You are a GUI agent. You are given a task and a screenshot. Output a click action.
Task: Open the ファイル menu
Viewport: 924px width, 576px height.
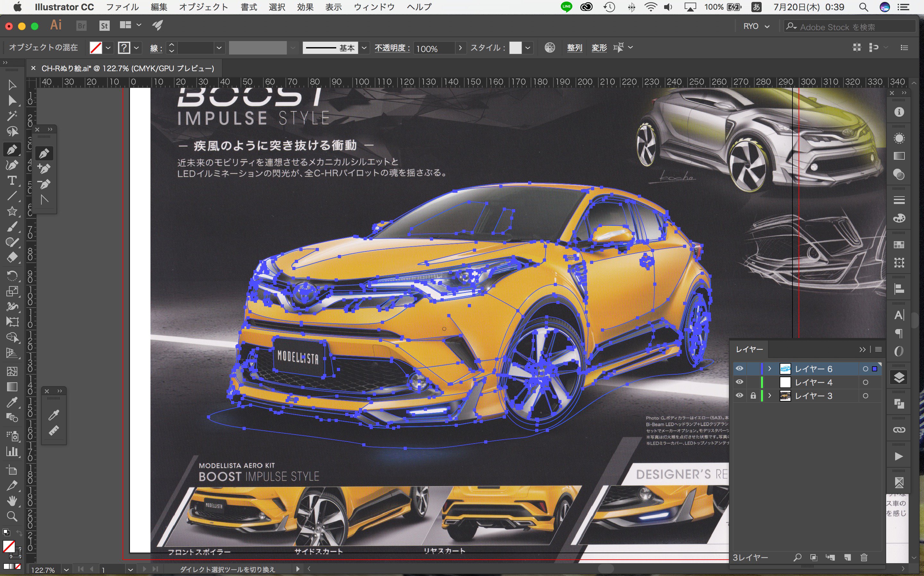click(122, 7)
